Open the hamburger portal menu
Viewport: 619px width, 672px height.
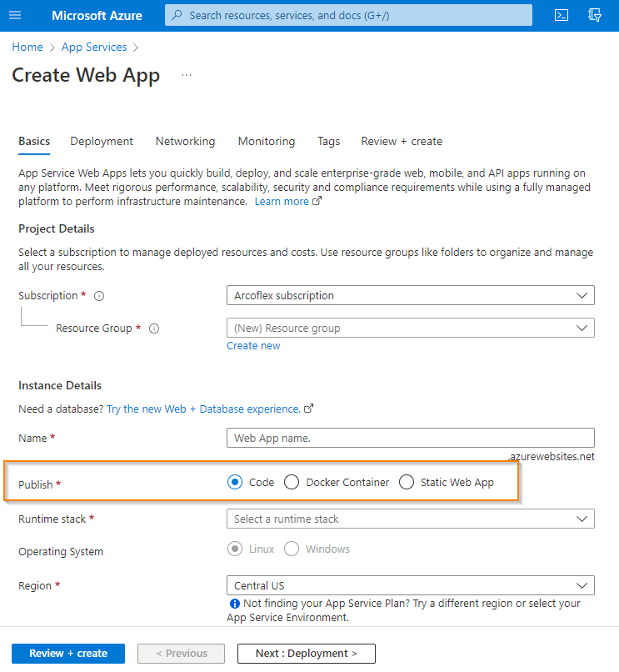click(x=15, y=16)
